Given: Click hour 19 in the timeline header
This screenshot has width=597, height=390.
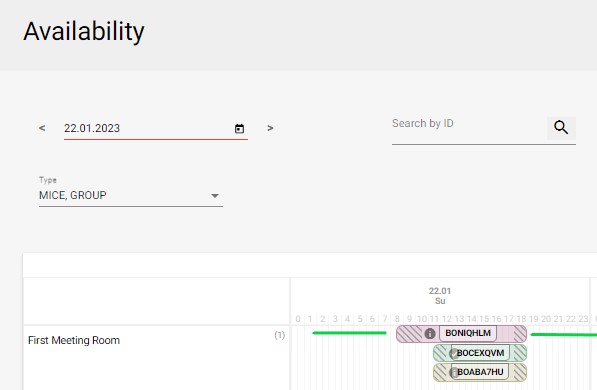Looking at the screenshot, I should [533, 319].
